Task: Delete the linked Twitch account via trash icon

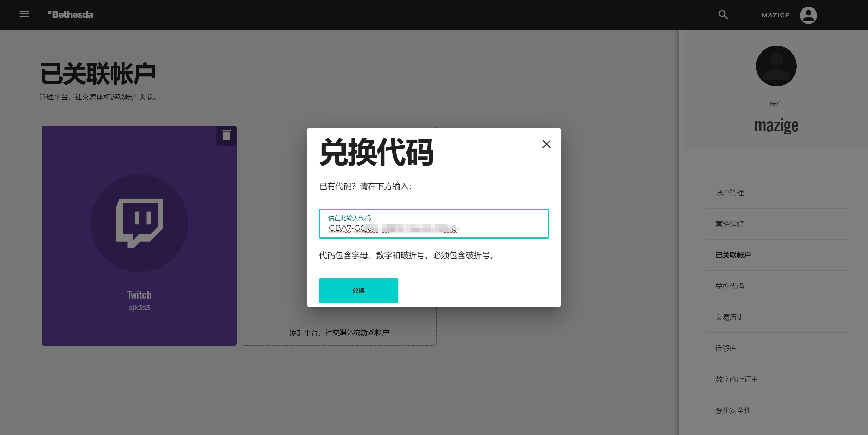Action: pos(226,135)
